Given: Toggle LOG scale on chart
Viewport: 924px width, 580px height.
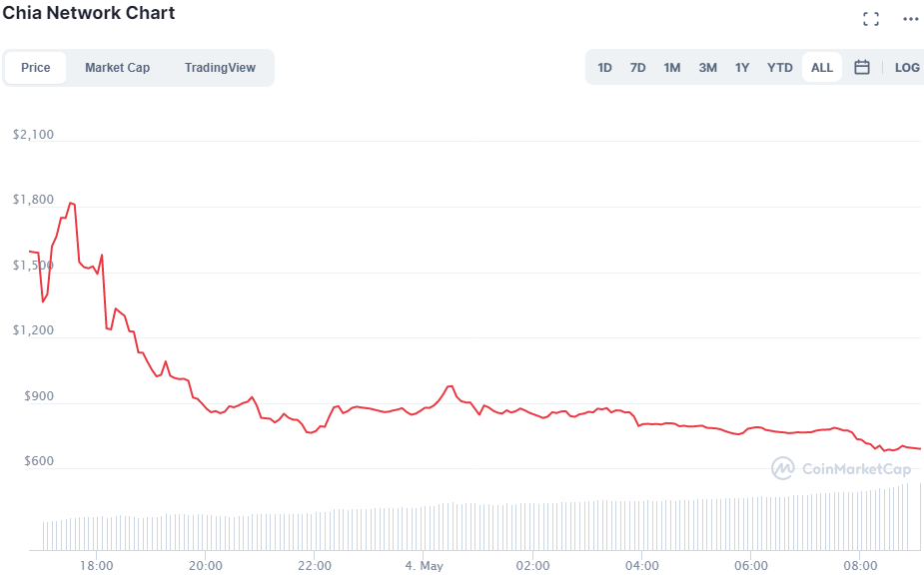Looking at the screenshot, I should pyautogui.click(x=907, y=68).
